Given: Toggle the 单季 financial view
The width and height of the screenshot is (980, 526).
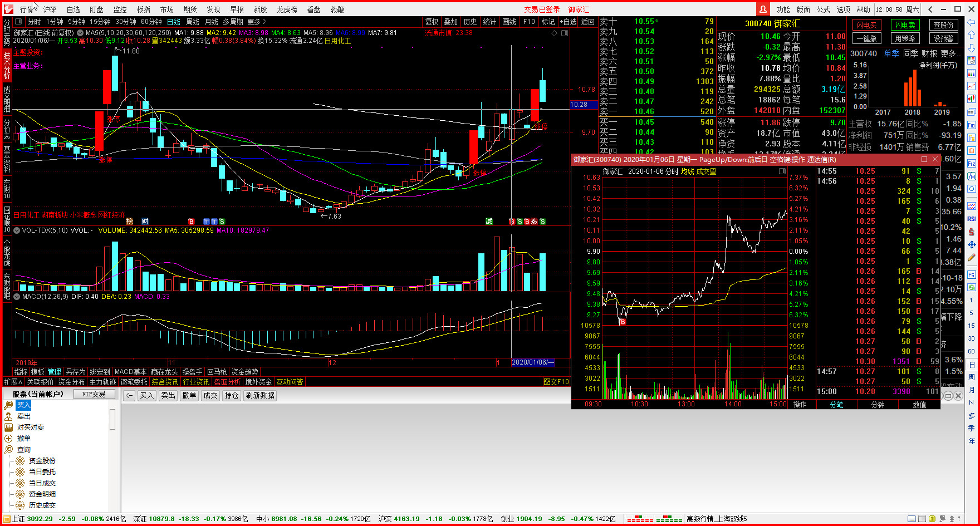Looking at the screenshot, I should click(x=892, y=53).
